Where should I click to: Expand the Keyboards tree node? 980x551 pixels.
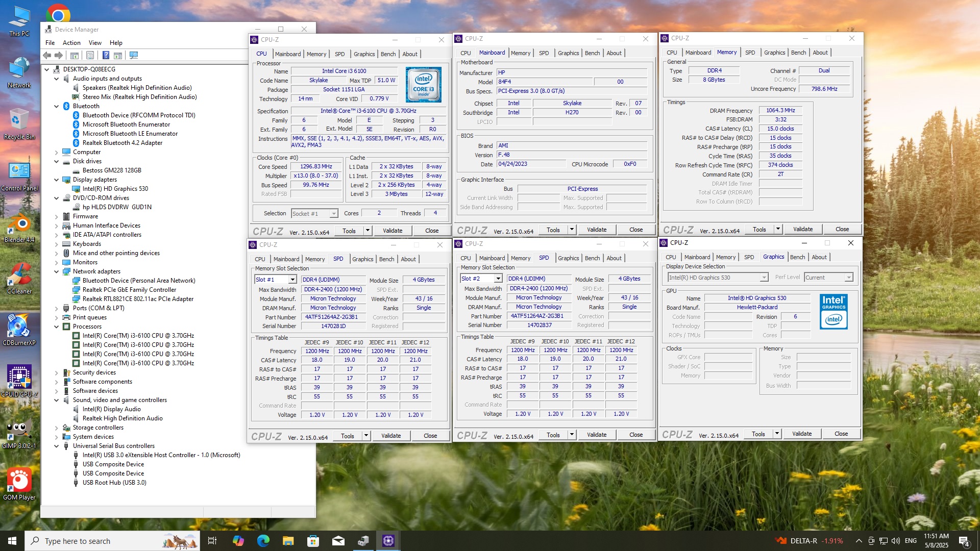coord(57,244)
